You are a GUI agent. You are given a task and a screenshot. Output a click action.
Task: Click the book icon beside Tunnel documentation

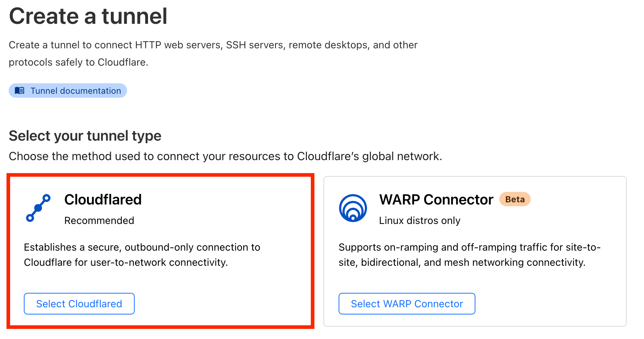tap(19, 91)
